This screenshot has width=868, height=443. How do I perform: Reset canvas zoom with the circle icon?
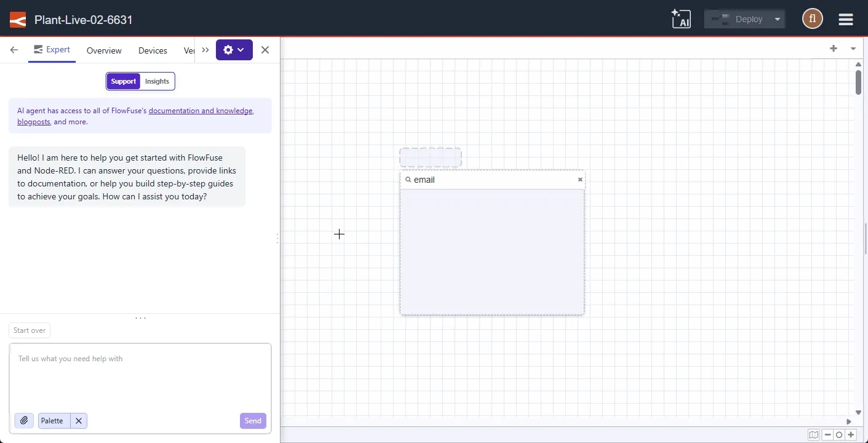pyautogui.click(x=839, y=435)
